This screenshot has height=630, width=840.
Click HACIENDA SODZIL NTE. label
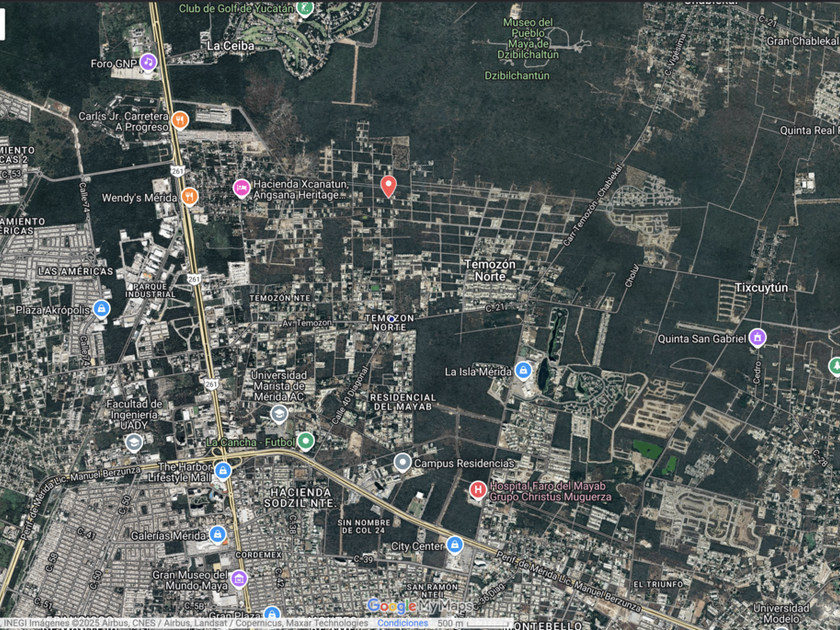(x=303, y=497)
